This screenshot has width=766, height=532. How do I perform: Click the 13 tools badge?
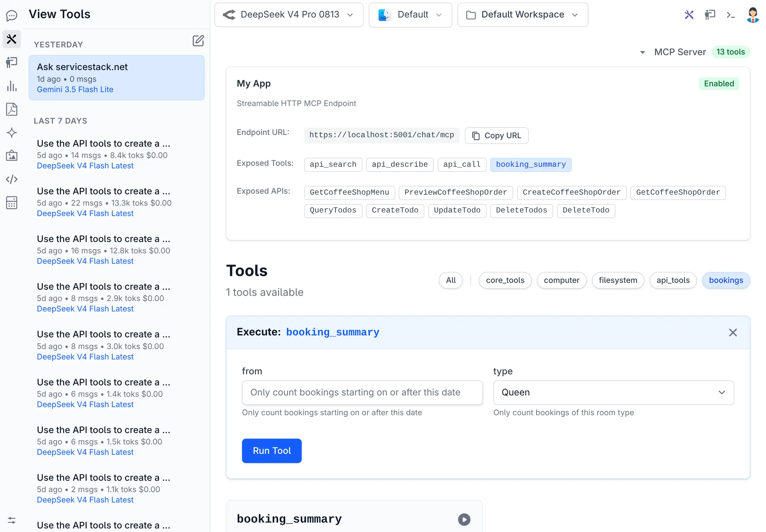coord(730,52)
